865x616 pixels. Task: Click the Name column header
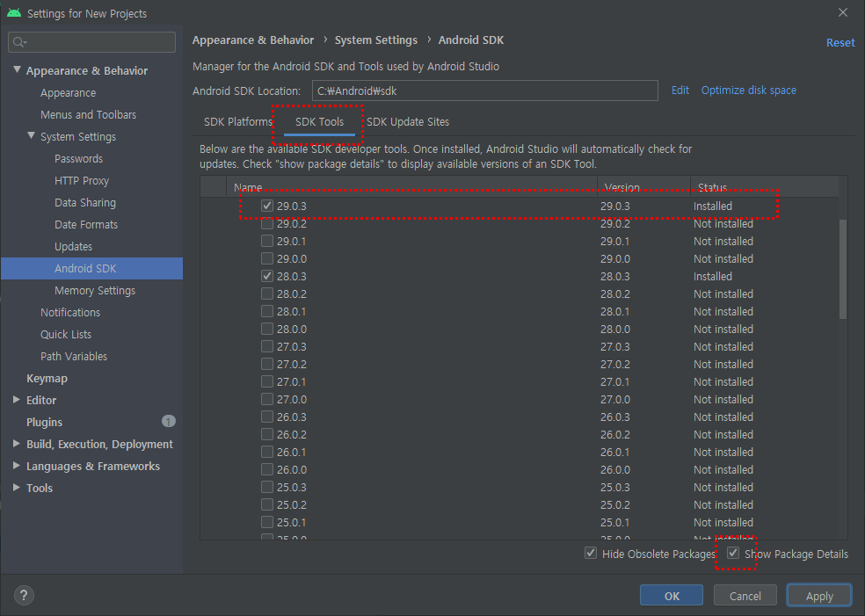pyautogui.click(x=411, y=187)
